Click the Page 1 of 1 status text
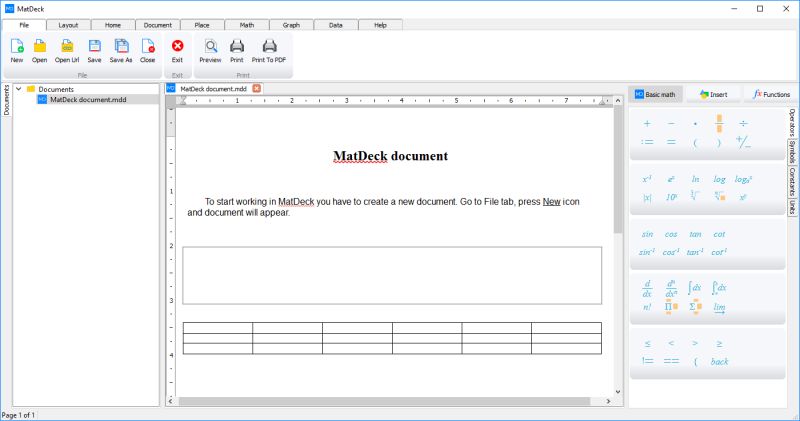This screenshot has height=421, width=800. click(18, 415)
